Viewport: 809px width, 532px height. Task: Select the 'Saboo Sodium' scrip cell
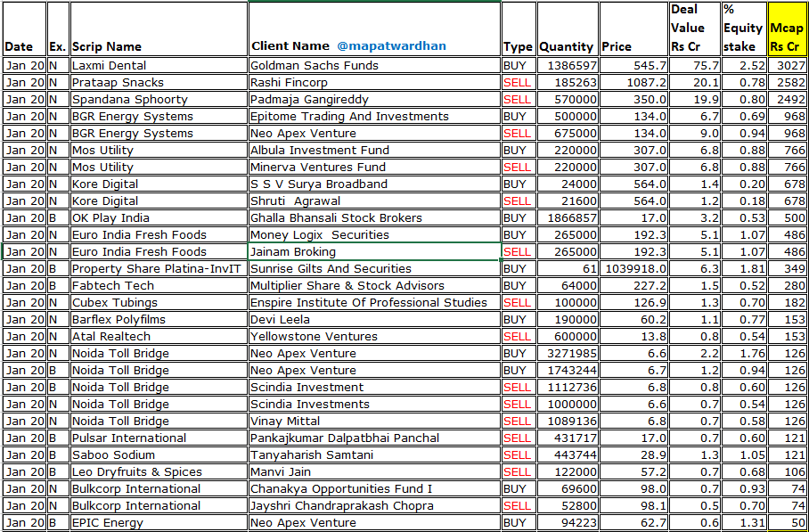click(x=159, y=455)
